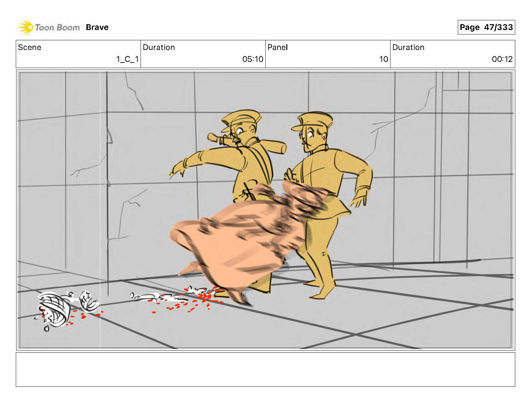This screenshot has width=532, height=411.
Task: Click the project title "Brave"
Action: point(97,27)
